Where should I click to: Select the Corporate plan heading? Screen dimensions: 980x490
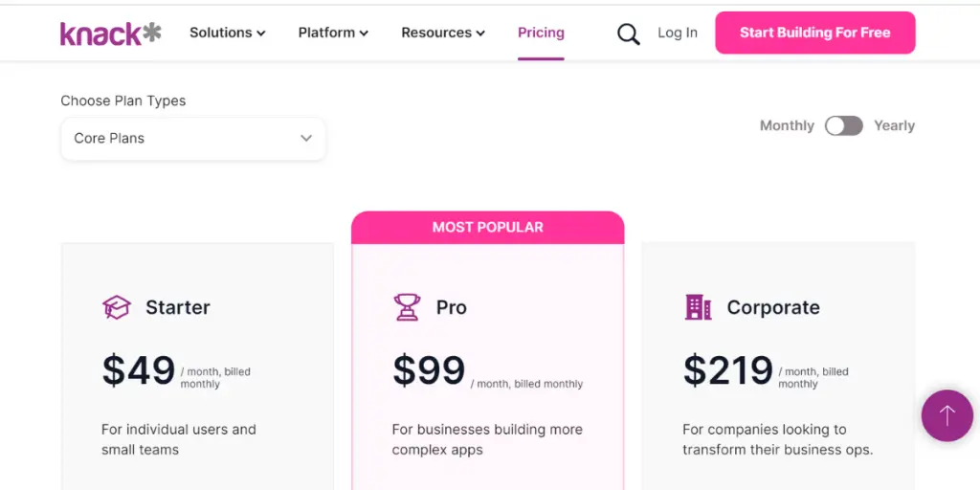(773, 307)
